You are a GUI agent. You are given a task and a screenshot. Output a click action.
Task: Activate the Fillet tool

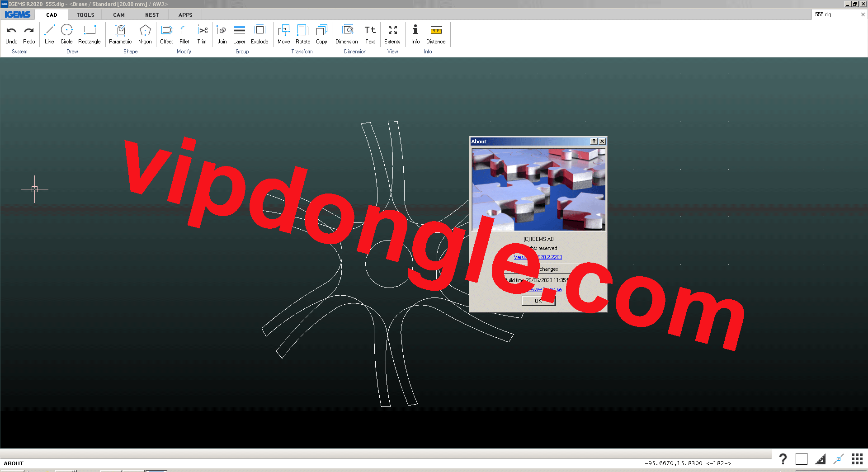[184, 34]
